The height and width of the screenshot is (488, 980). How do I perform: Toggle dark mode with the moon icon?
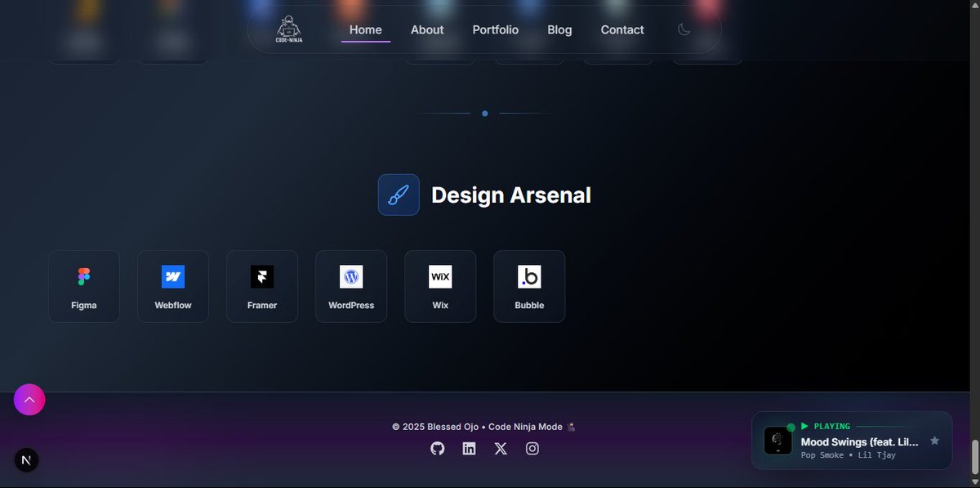(x=684, y=29)
